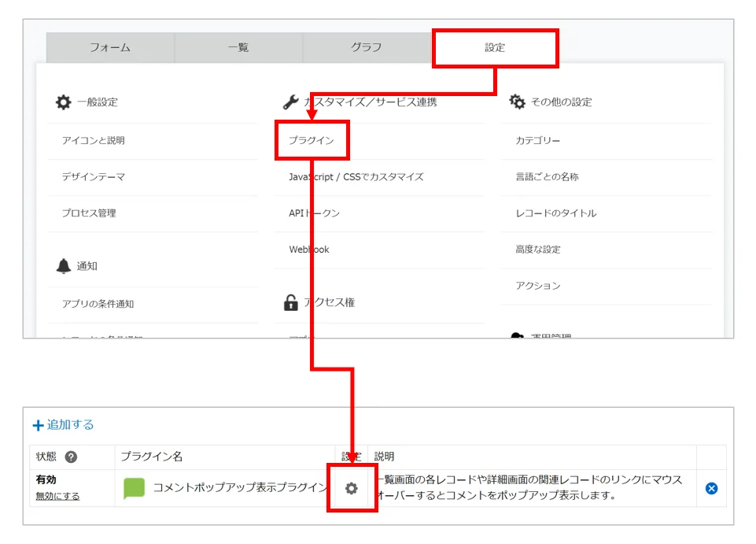756x544 pixels.
Task: Click the 説明 column header
Action: coord(384,456)
